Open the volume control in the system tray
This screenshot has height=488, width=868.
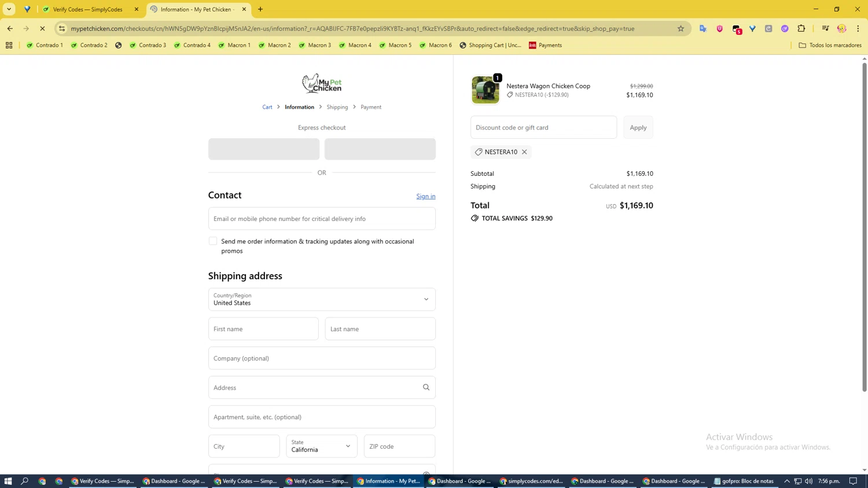point(808,481)
